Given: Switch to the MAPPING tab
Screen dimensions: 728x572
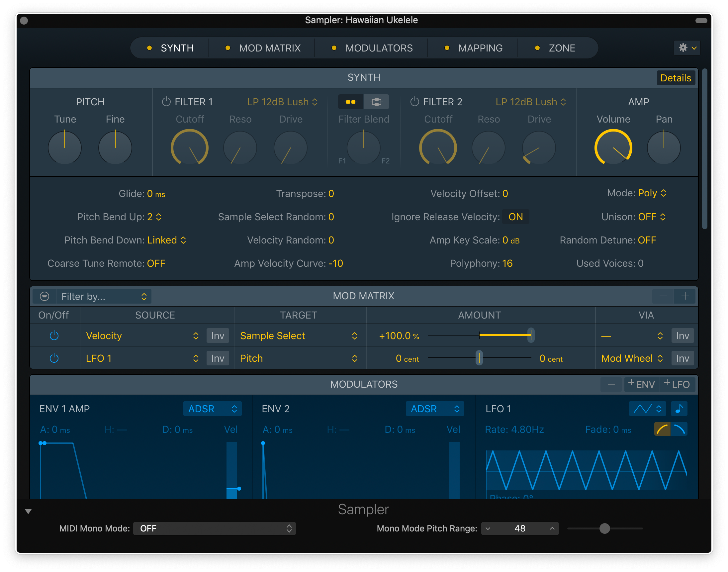Looking at the screenshot, I should [480, 48].
